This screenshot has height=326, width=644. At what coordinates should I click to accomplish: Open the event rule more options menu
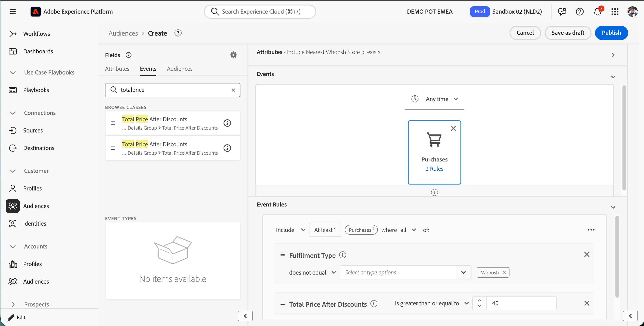click(591, 230)
